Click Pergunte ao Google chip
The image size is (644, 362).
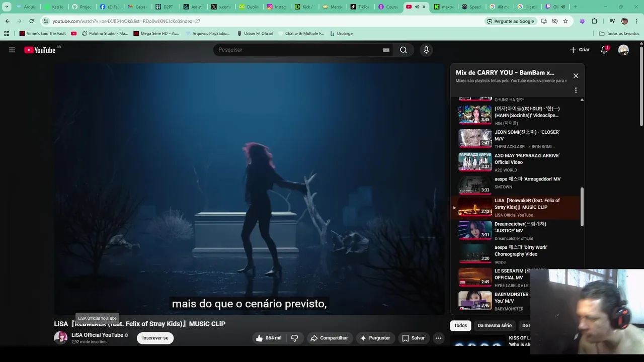511,21
